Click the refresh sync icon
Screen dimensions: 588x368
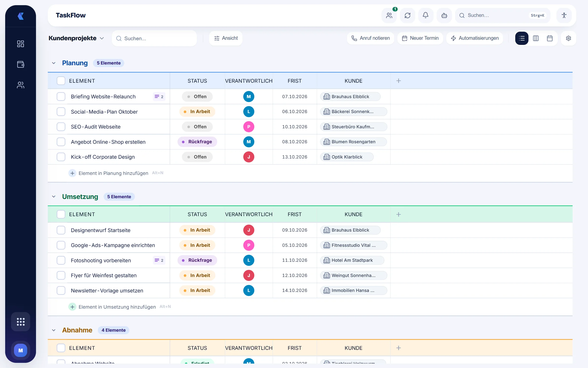[407, 15]
